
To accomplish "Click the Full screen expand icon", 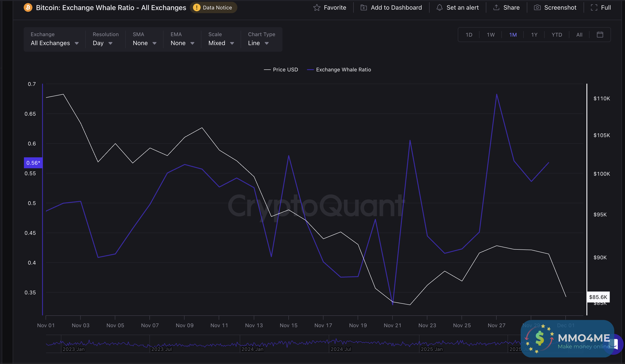I will 594,8.
